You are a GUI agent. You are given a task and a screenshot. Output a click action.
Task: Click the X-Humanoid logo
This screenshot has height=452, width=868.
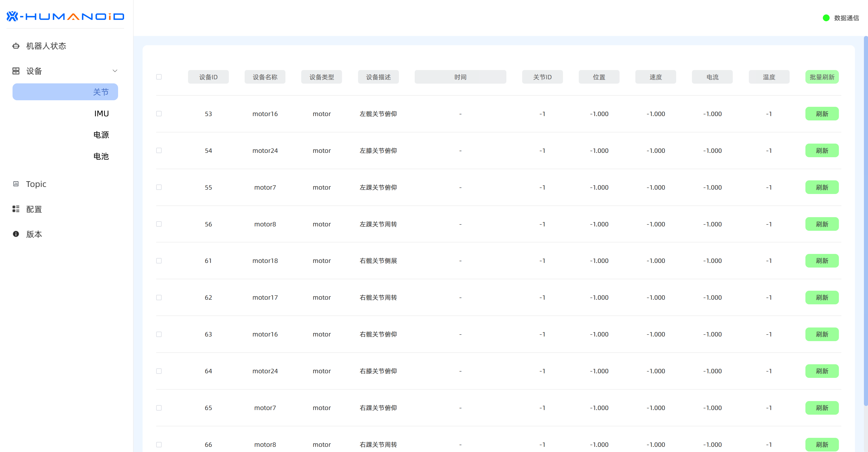tap(65, 16)
